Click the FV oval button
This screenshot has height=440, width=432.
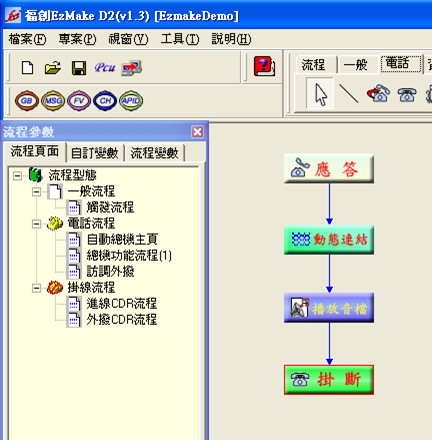click(x=79, y=101)
